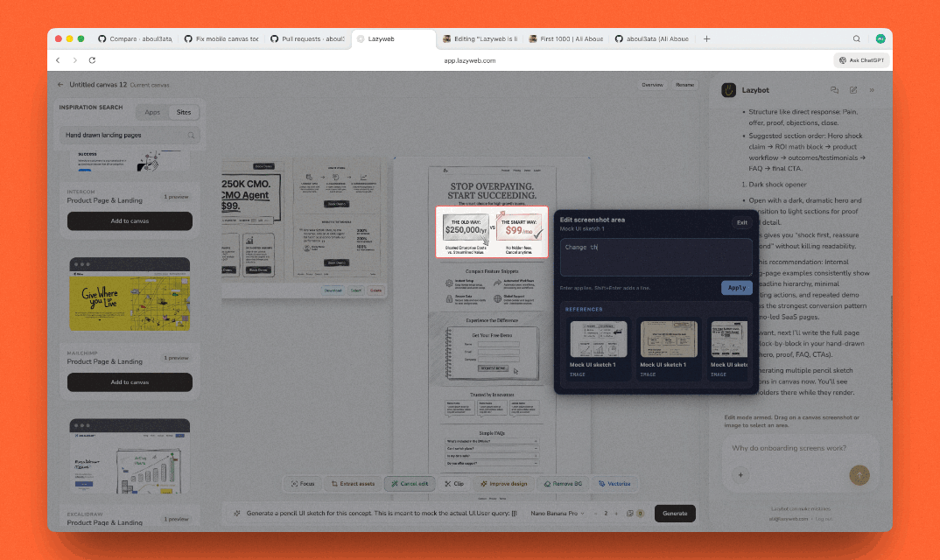The height and width of the screenshot is (560, 940).
Task: Switch to the Editing Lazyweb browser tab
Action: click(x=480, y=39)
